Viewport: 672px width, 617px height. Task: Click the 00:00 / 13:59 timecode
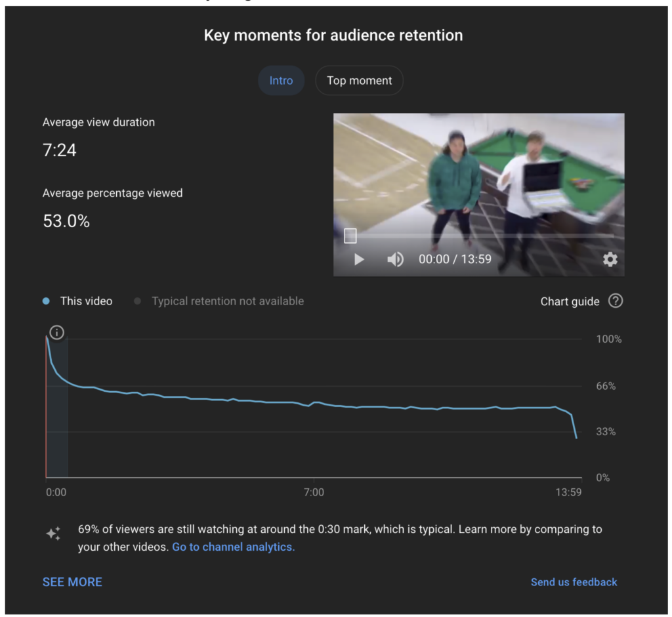(x=455, y=259)
